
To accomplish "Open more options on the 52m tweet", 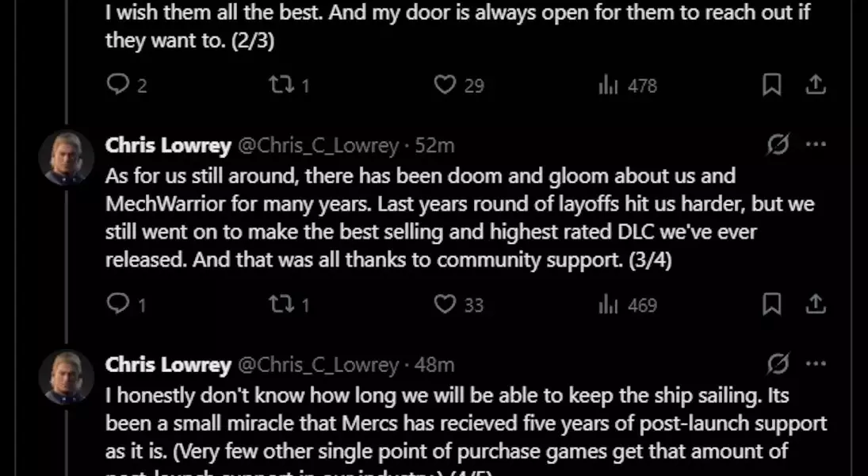I will tap(816, 144).
